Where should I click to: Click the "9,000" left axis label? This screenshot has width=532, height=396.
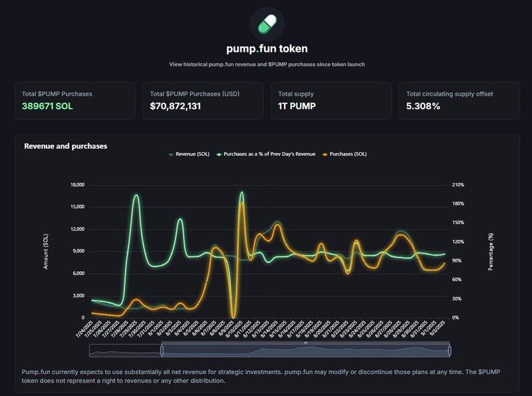78,251
